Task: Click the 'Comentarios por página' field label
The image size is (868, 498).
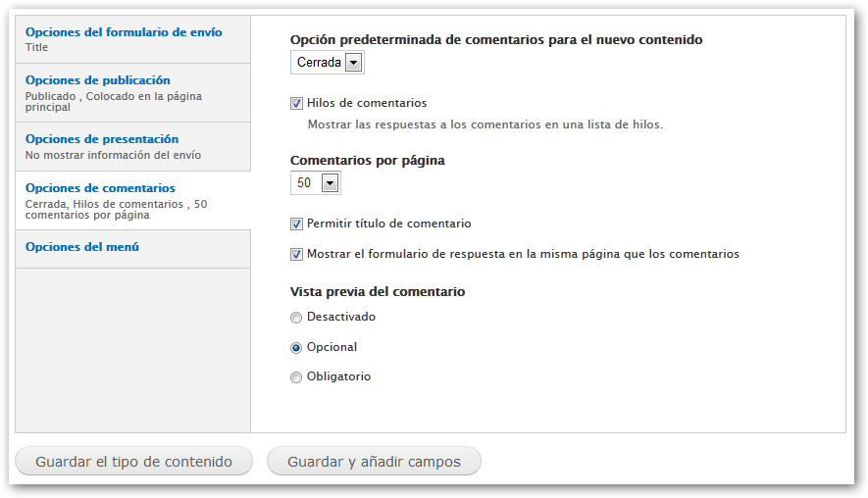Action: click(x=368, y=161)
